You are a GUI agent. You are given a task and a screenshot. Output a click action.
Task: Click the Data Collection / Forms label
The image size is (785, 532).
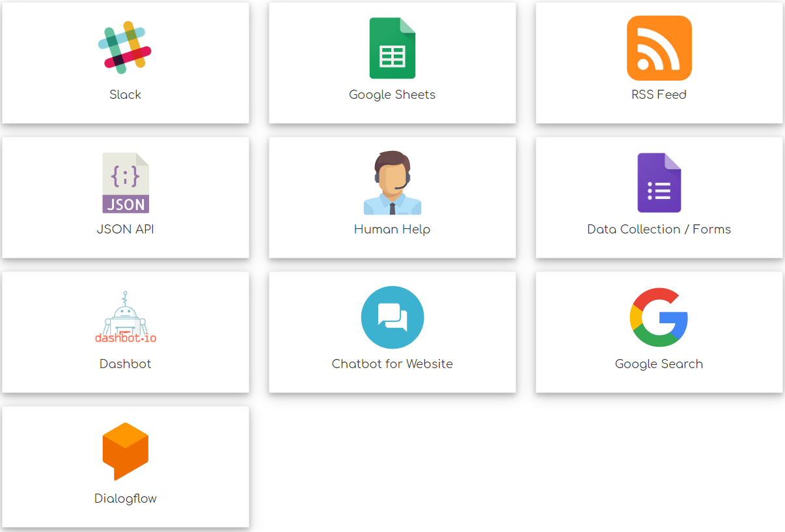(659, 230)
